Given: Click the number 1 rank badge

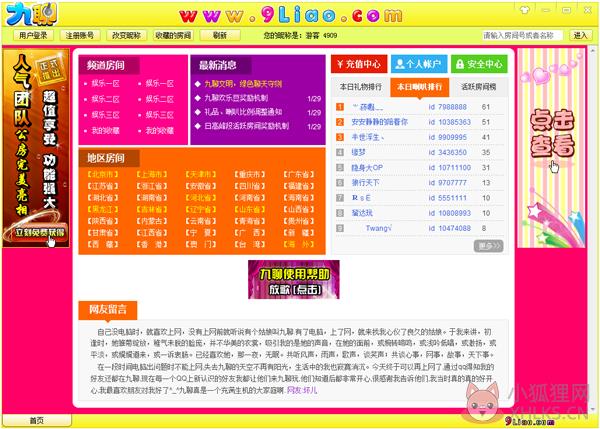Looking at the screenshot, I should tap(340, 107).
